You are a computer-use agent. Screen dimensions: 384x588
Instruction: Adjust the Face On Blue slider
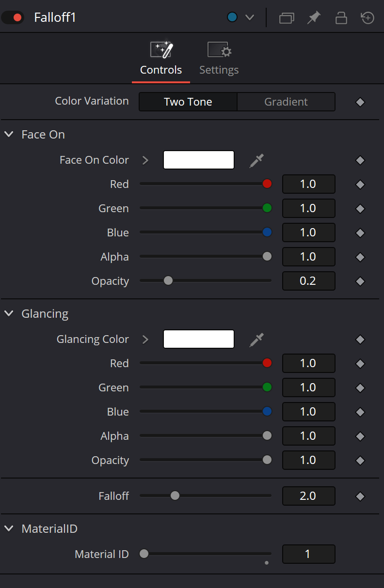click(206, 232)
